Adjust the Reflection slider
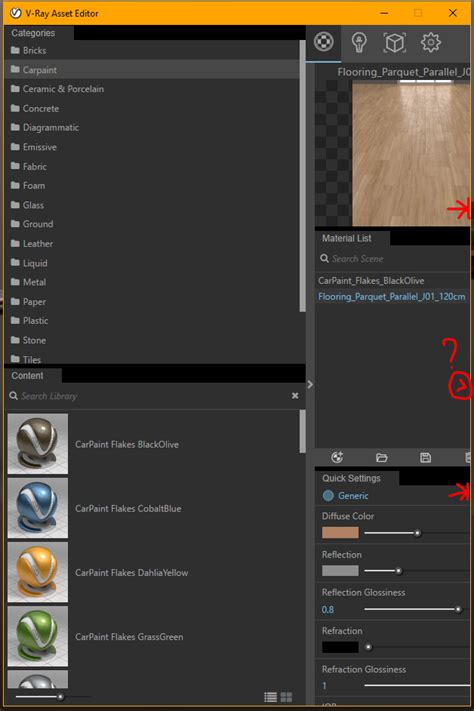 pos(398,571)
